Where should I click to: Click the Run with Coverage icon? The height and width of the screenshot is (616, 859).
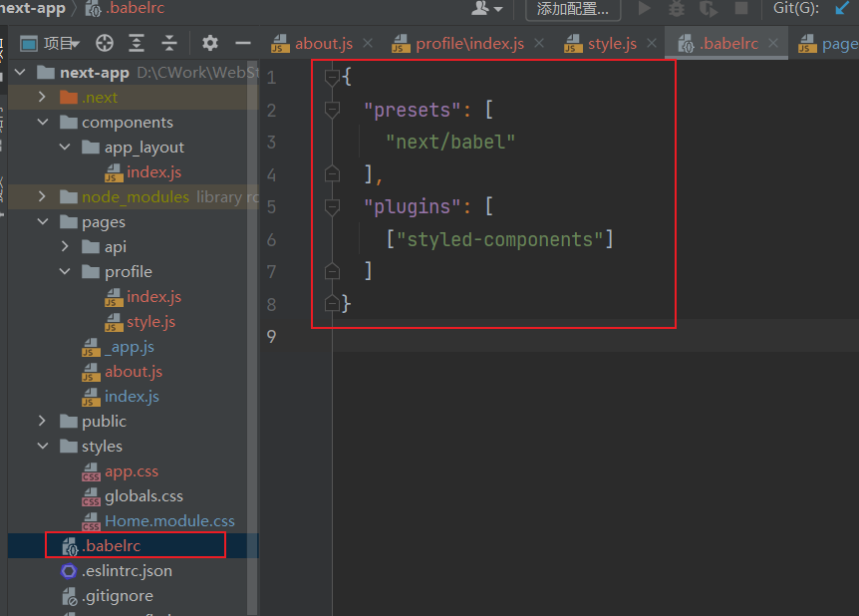[x=709, y=8]
